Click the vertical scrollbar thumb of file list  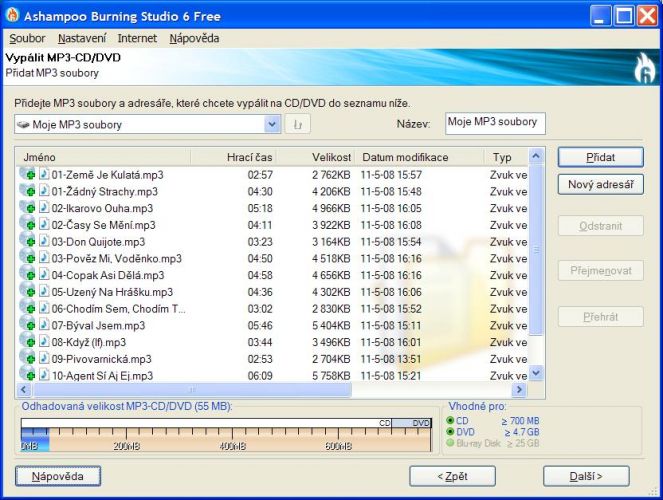click(x=536, y=250)
